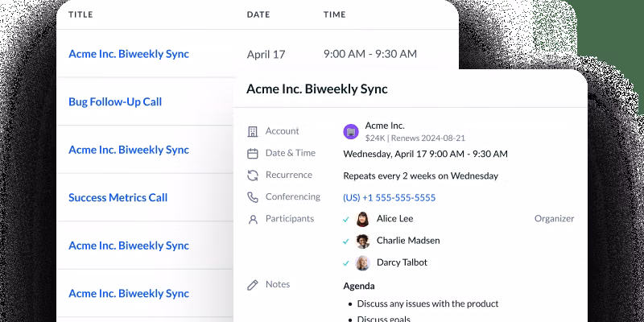
Task: Click Alice Lee's avatar photo
Action: click(363, 219)
